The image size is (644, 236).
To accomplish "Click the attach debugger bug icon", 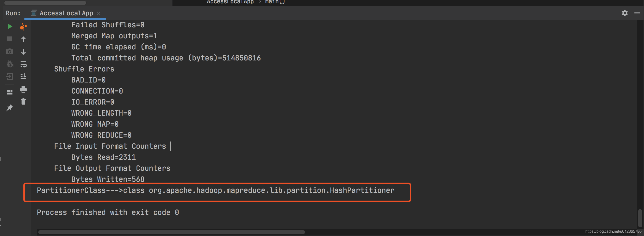I will click(10, 64).
